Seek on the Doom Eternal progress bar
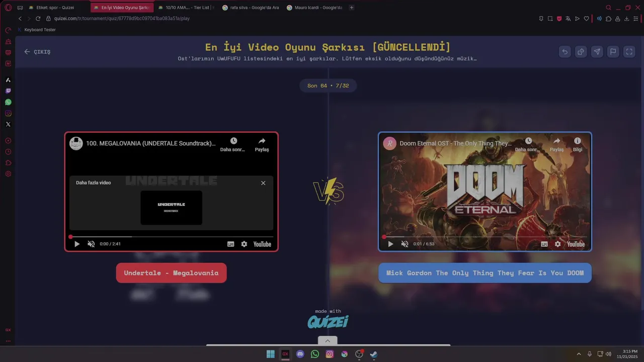Viewport: 644px width, 362px height. pyautogui.click(x=485, y=237)
